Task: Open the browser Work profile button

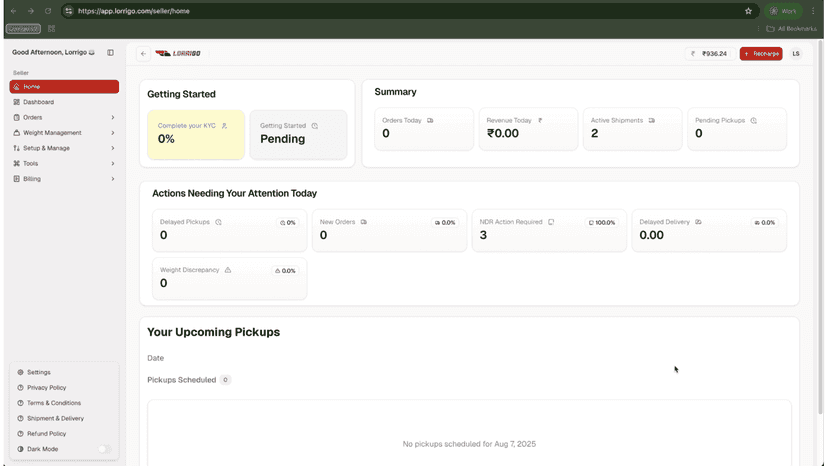Action: click(783, 11)
